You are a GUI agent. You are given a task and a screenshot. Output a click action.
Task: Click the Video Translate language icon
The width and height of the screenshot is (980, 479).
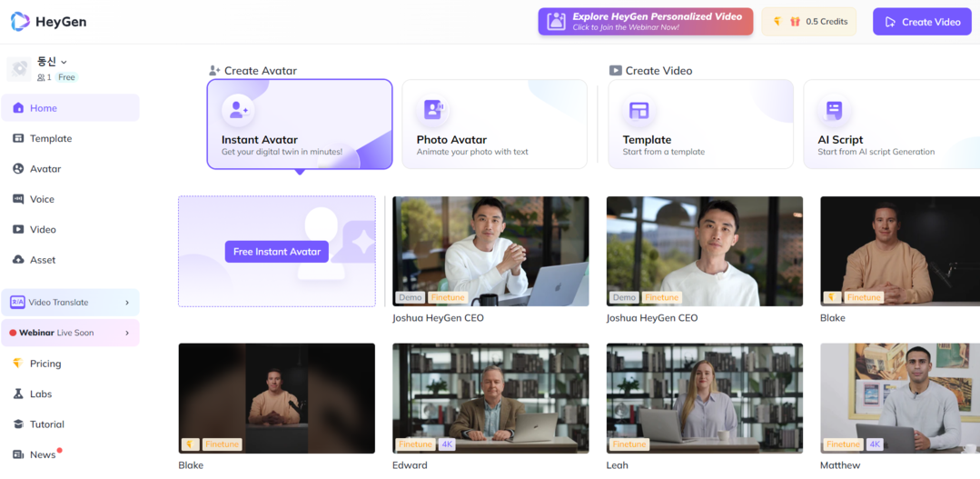tap(17, 302)
